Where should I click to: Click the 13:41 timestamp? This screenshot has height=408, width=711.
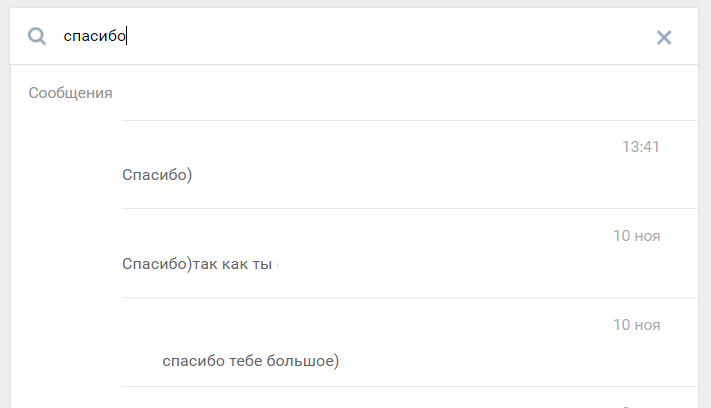click(x=640, y=146)
